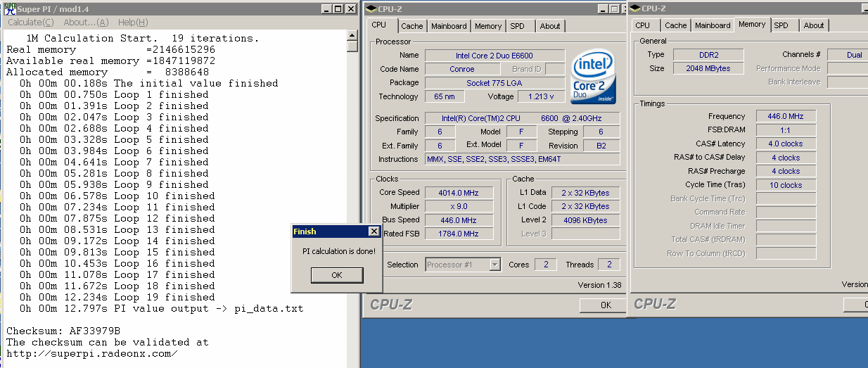Click the Cycle Time (Tras) value 10 clocks
Screen dimensions: 868x368
click(786, 185)
